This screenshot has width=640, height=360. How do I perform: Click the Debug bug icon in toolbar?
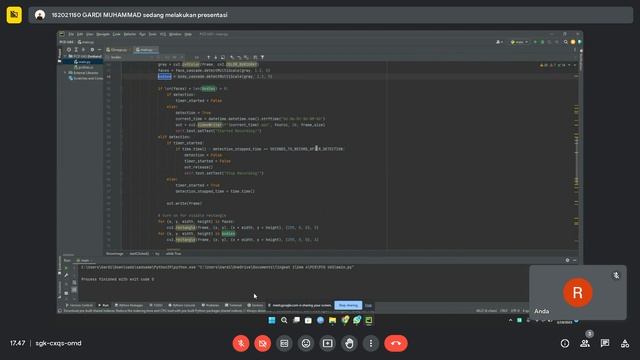coord(542,42)
